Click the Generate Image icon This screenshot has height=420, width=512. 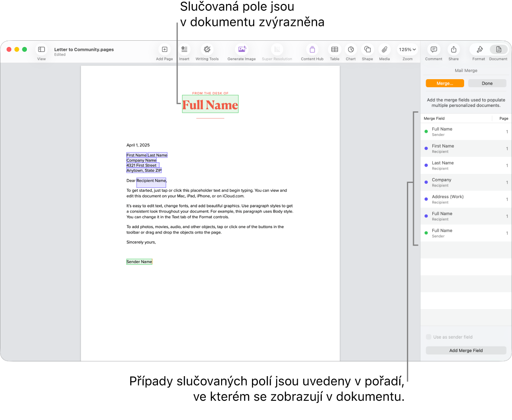coord(241,50)
